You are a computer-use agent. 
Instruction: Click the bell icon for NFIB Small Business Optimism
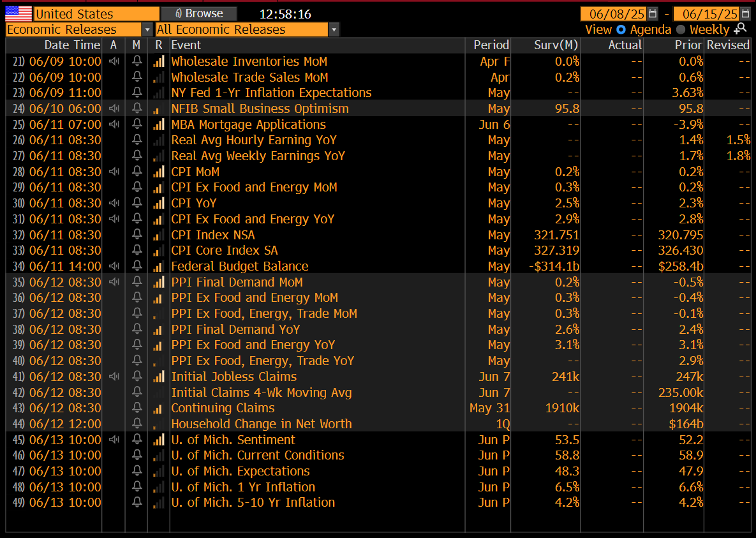tap(137, 108)
